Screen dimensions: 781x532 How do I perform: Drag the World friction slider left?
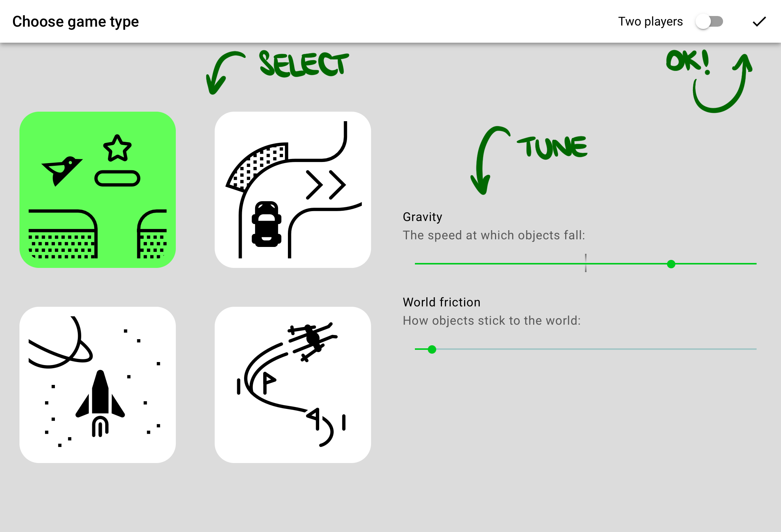432,349
